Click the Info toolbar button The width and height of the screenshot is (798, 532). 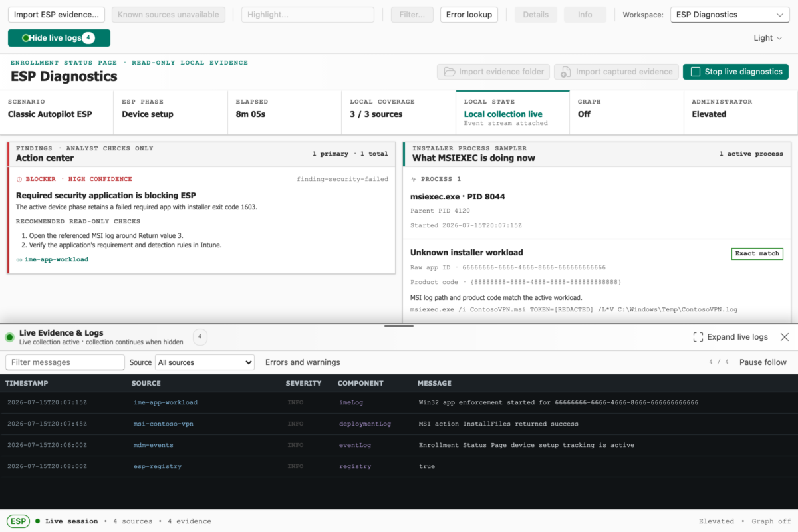point(585,15)
